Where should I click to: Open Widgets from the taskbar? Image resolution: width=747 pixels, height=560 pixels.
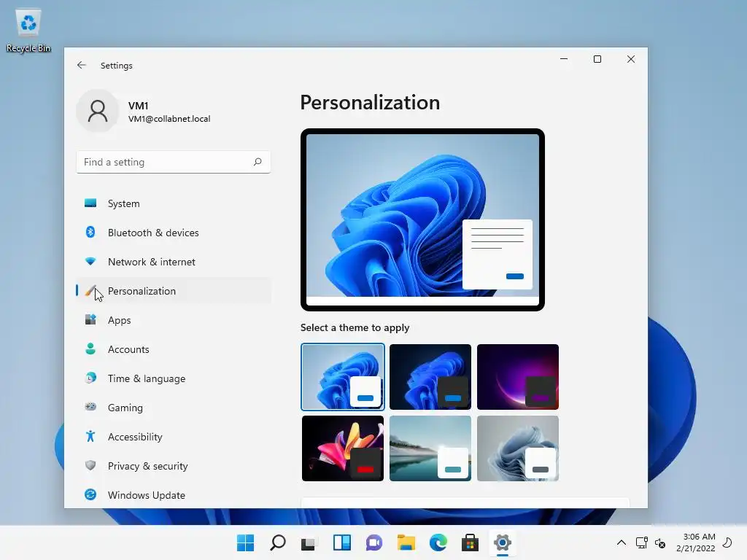pos(342,542)
